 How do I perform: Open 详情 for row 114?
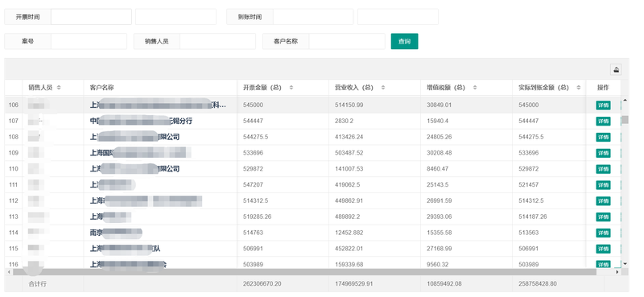click(603, 233)
